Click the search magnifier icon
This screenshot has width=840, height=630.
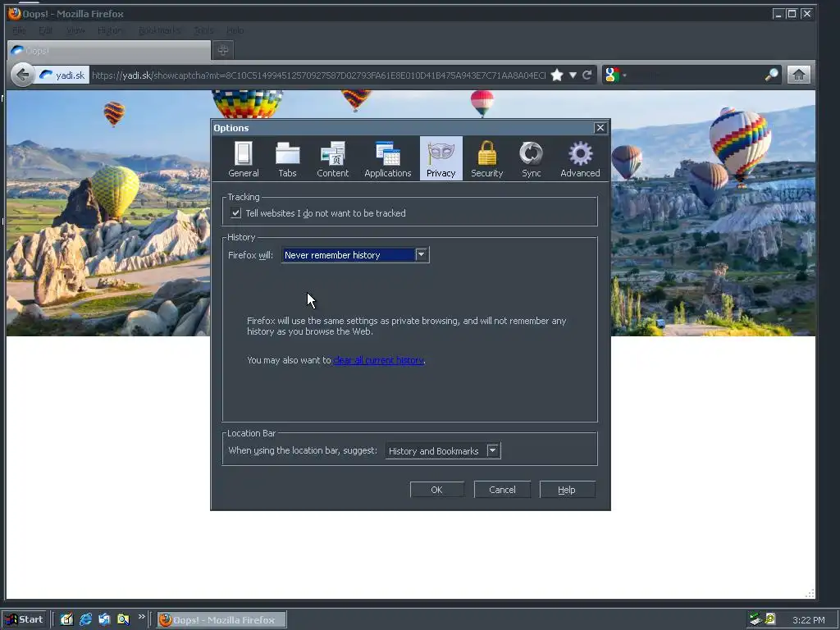pyautogui.click(x=771, y=75)
